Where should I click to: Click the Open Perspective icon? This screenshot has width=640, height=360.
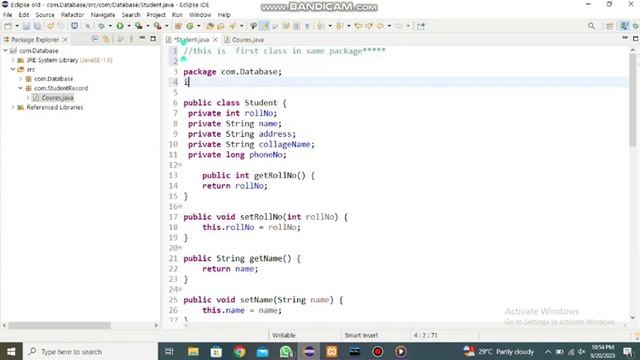tap(609, 26)
